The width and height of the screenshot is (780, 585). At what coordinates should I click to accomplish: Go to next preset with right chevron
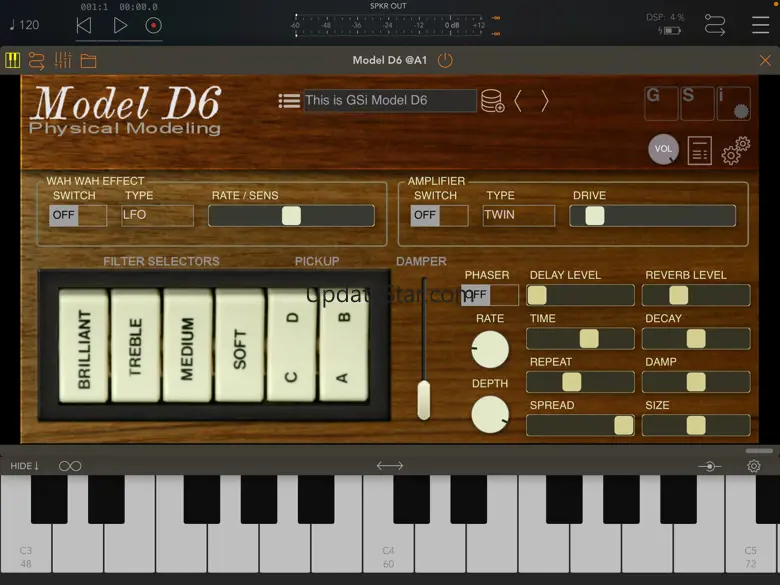(x=545, y=101)
